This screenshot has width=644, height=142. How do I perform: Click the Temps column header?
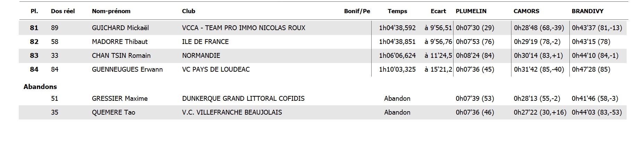click(x=397, y=11)
